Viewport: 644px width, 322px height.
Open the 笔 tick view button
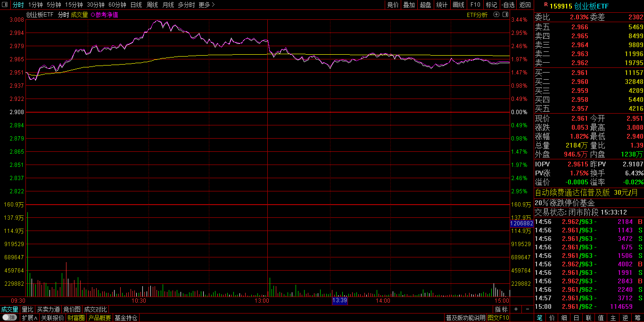click(x=539, y=318)
